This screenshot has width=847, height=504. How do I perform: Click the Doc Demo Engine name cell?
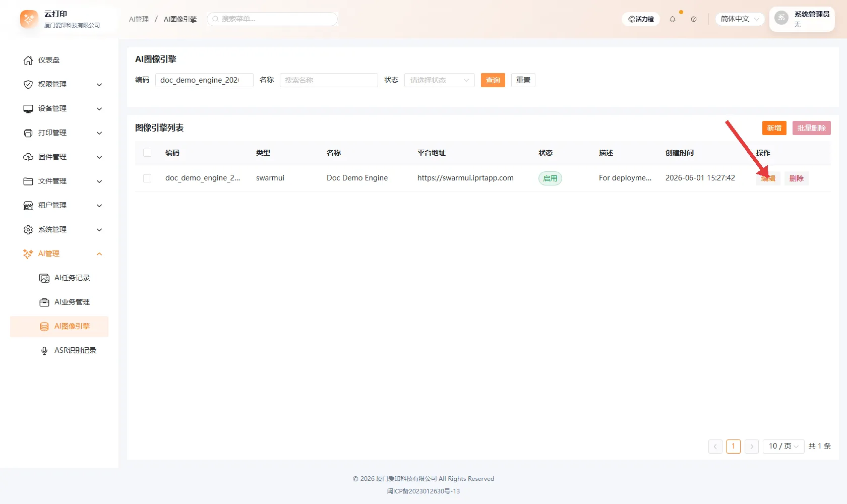coord(357,178)
